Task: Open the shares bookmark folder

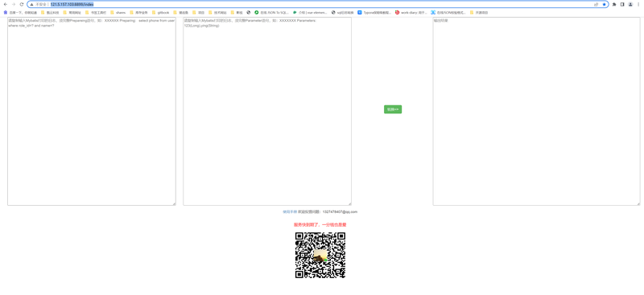Action: tap(118, 13)
